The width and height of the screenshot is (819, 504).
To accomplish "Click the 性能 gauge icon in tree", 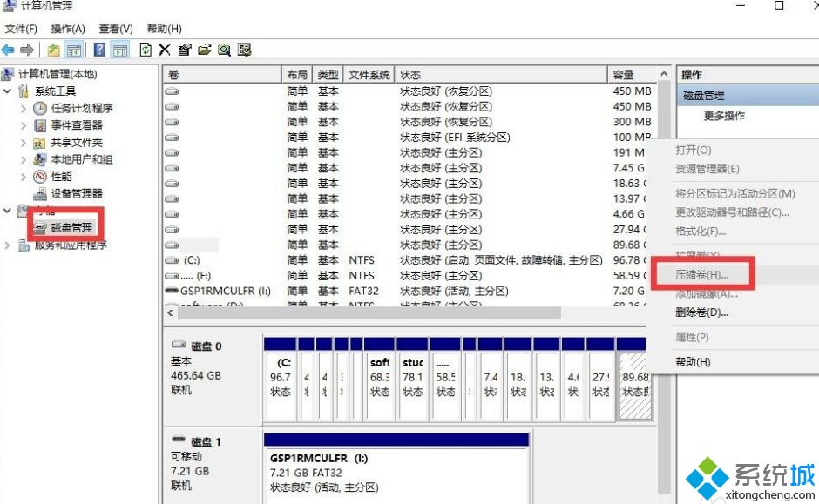I will coord(40,177).
